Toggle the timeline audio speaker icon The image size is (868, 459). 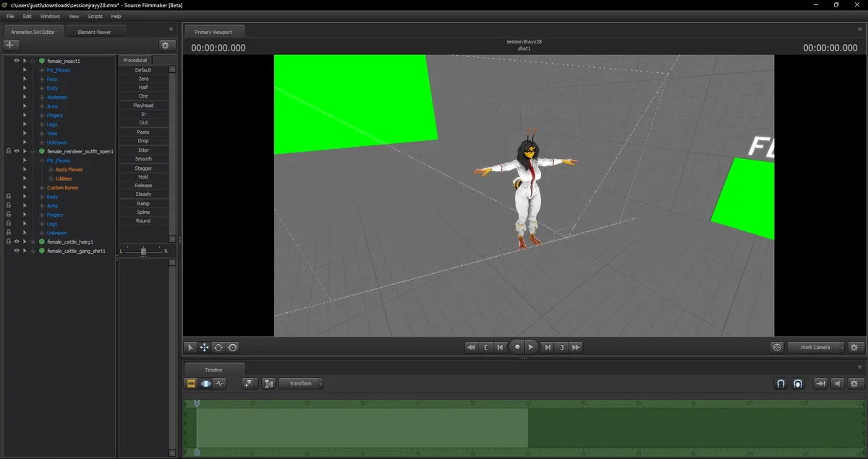click(x=838, y=384)
